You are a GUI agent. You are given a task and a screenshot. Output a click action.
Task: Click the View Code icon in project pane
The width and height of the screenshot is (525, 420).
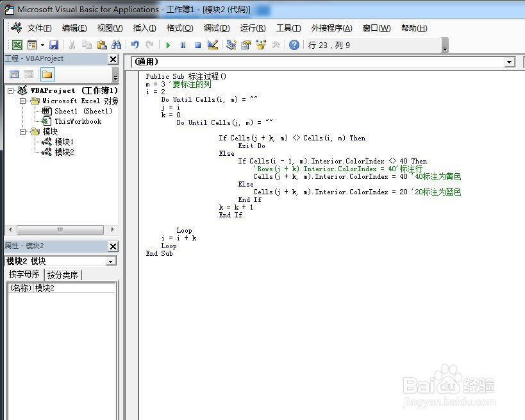point(14,74)
